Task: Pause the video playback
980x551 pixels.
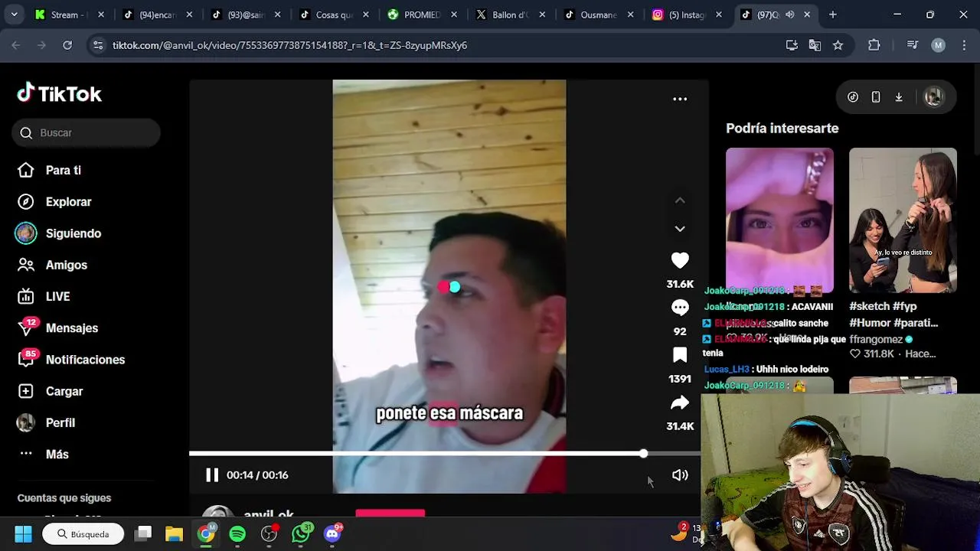Action: click(x=212, y=475)
